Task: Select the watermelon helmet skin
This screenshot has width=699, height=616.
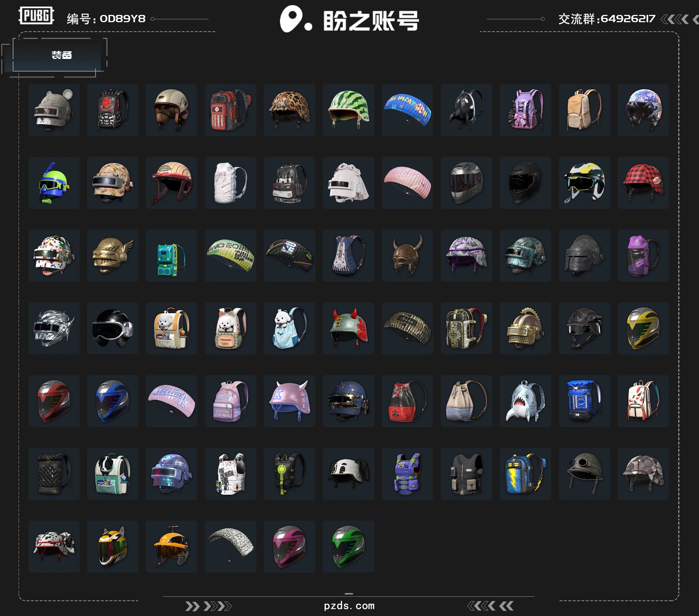Action: tap(348, 110)
